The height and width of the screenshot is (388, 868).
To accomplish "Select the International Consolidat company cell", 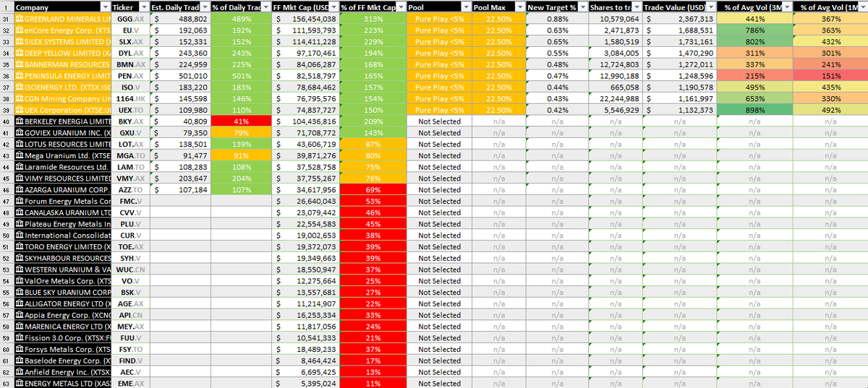I will (63, 236).
